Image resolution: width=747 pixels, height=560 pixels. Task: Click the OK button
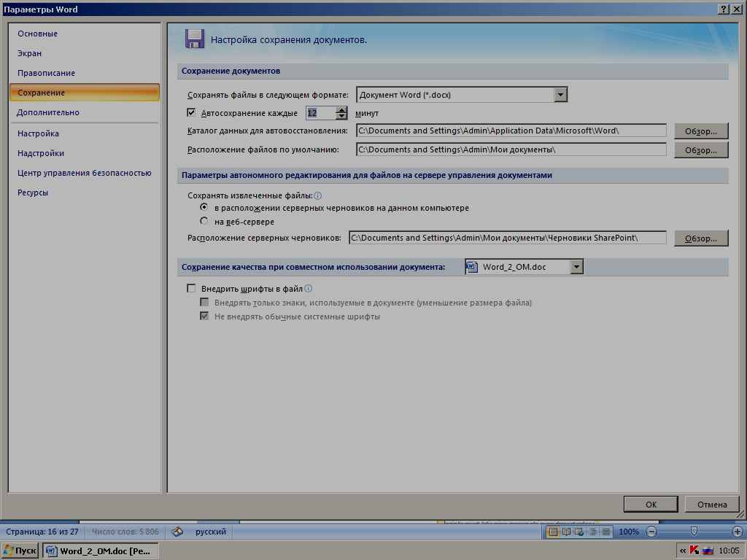coord(651,505)
